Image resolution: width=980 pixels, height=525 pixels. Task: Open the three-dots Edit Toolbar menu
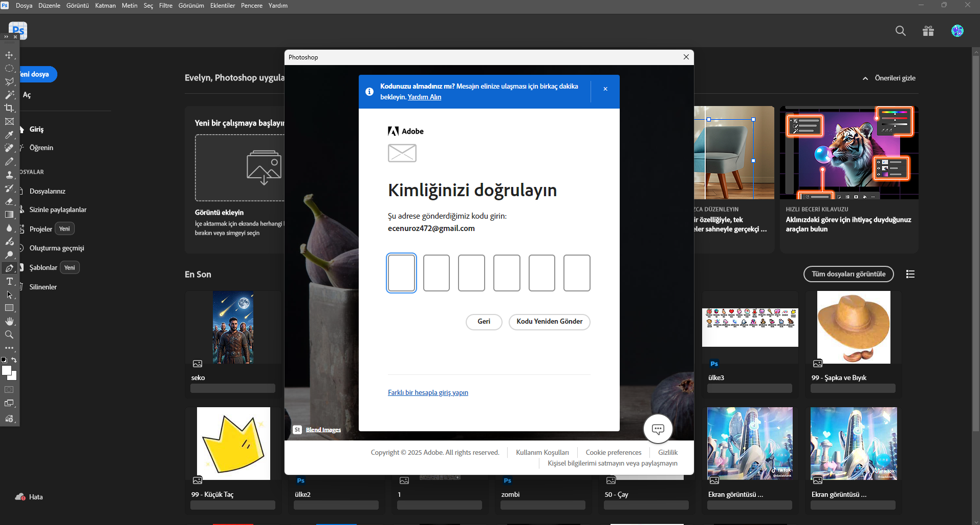pos(9,348)
